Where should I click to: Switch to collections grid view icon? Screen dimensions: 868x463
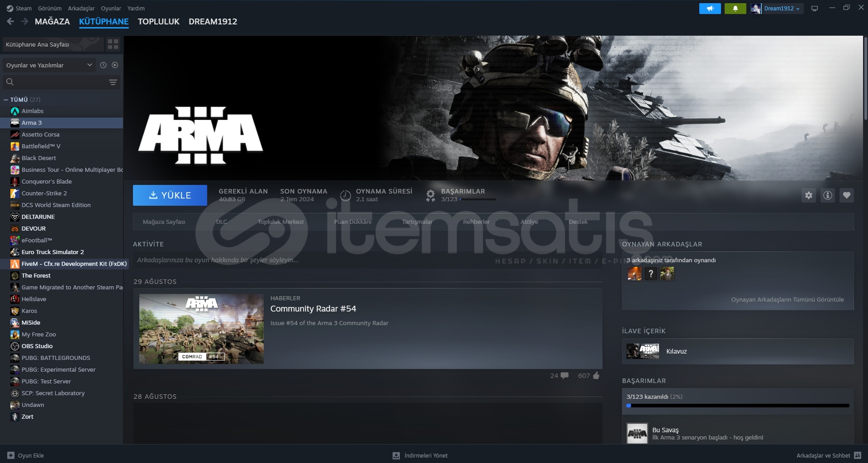click(113, 44)
